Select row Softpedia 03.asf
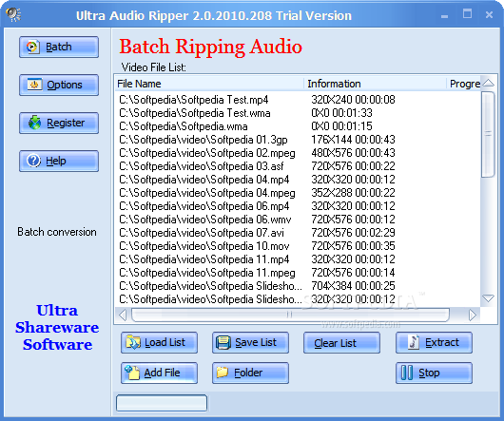The width and height of the screenshot is (504, 421). pyautogui.click(x=298, y=166)
